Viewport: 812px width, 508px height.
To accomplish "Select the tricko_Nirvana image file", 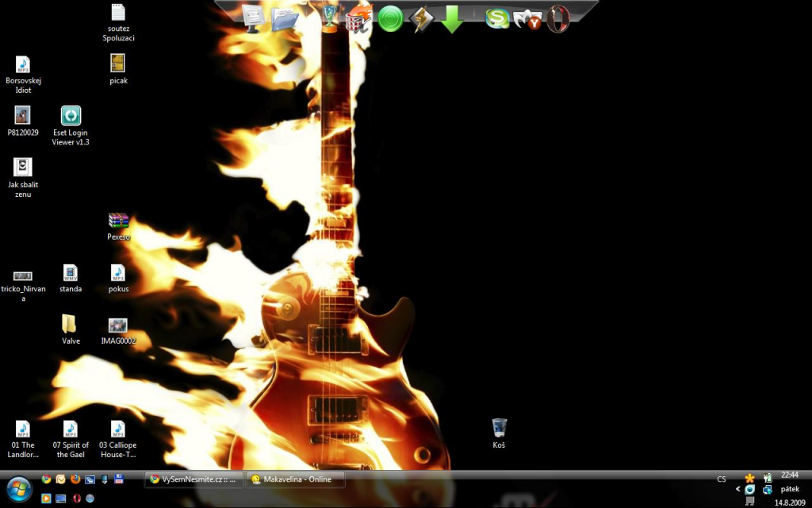I will [23, 286].
